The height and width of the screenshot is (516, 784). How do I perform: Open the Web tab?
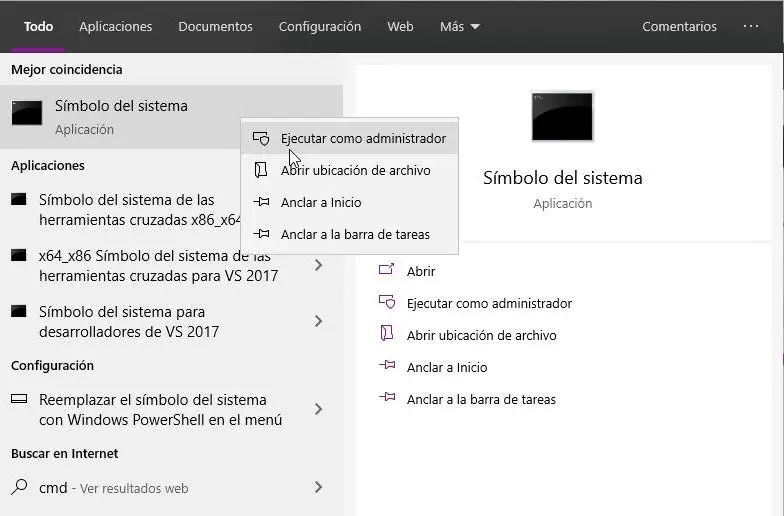[400, 26]
